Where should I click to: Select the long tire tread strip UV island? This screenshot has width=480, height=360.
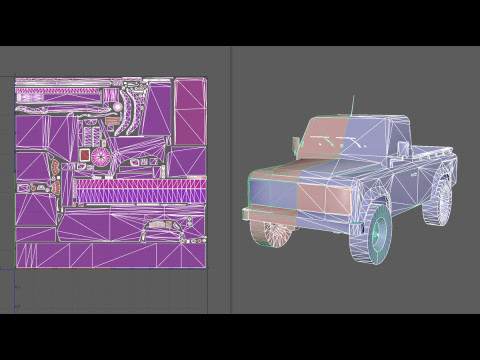pyautogui.click(x=141, y=191)
